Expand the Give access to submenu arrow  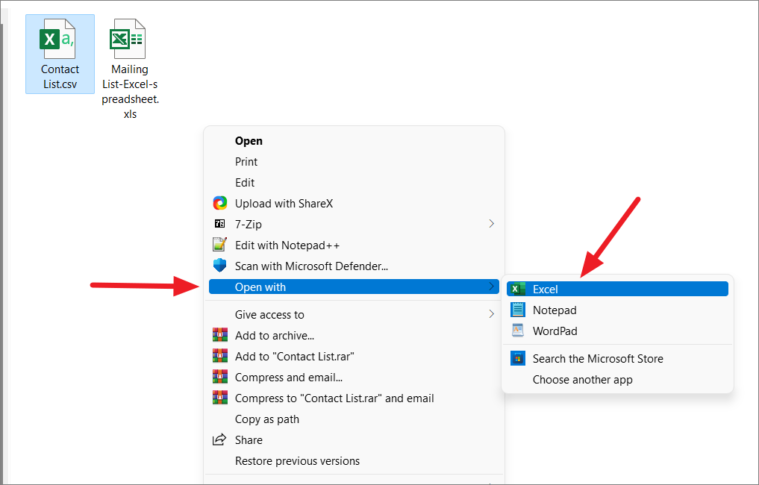tap(491, 314)
